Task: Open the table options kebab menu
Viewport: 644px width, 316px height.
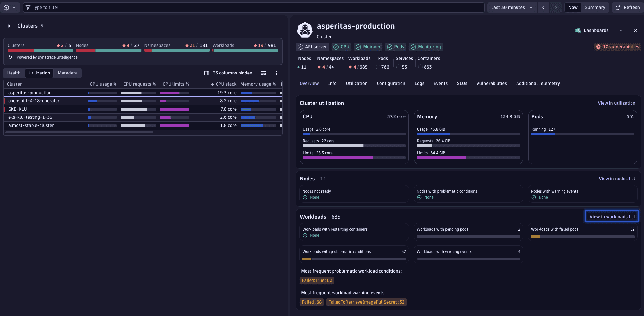Action: click(x=276, y=73)
